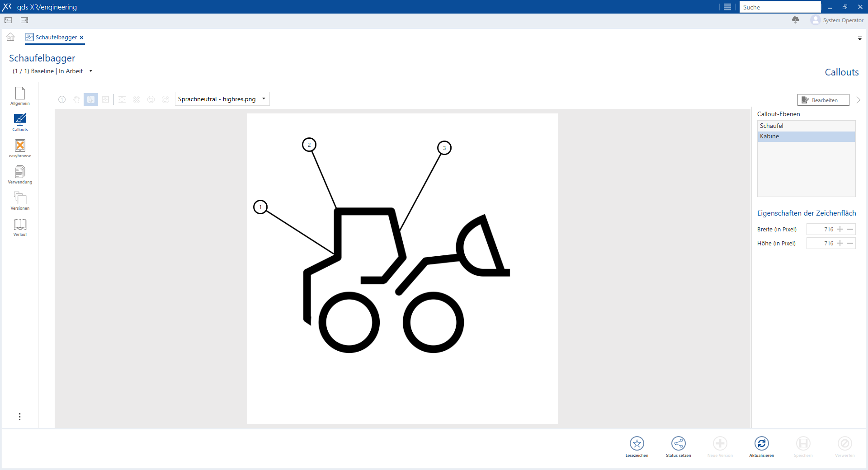Image resolution: width=868 pixels, height=470 pixels.
Task: Expand the Baseline version dropdown arrow
Action: pyautogui.click(x=91, y=71)
